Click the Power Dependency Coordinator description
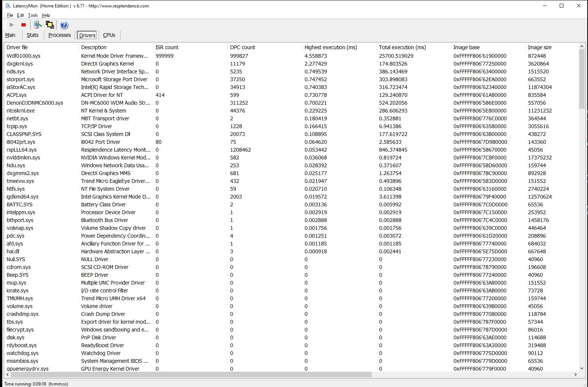 [115, 236]
